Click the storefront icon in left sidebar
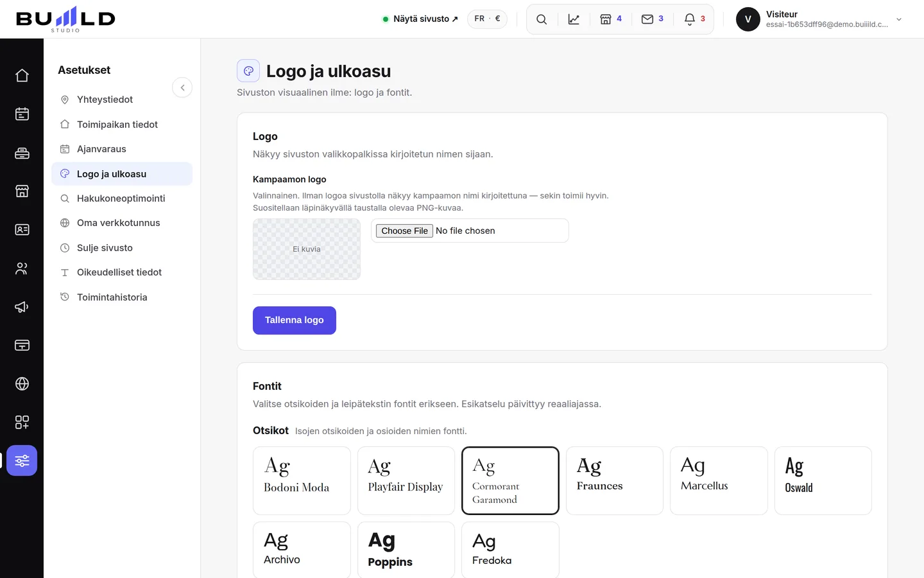Viewport: 924px width, 578px height. (x=22, y=191)
